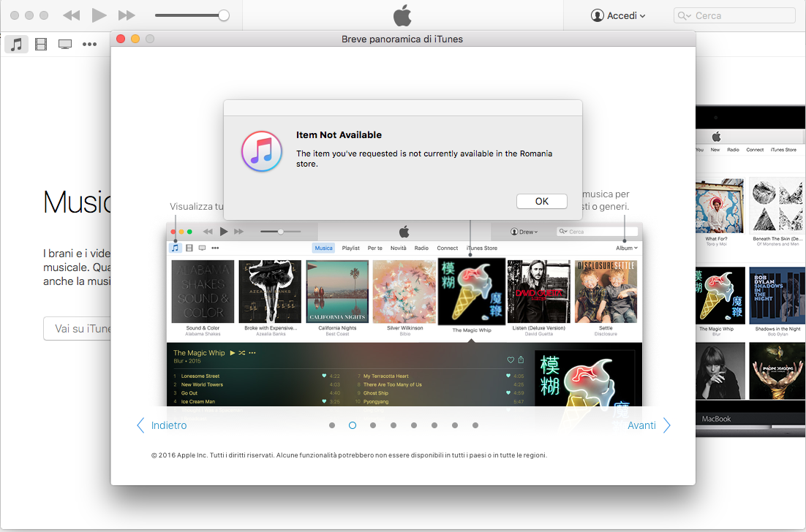Click the Vai su iTunes Store button
The width and height of the screenshot is (806, 532).
pos(77,329)
